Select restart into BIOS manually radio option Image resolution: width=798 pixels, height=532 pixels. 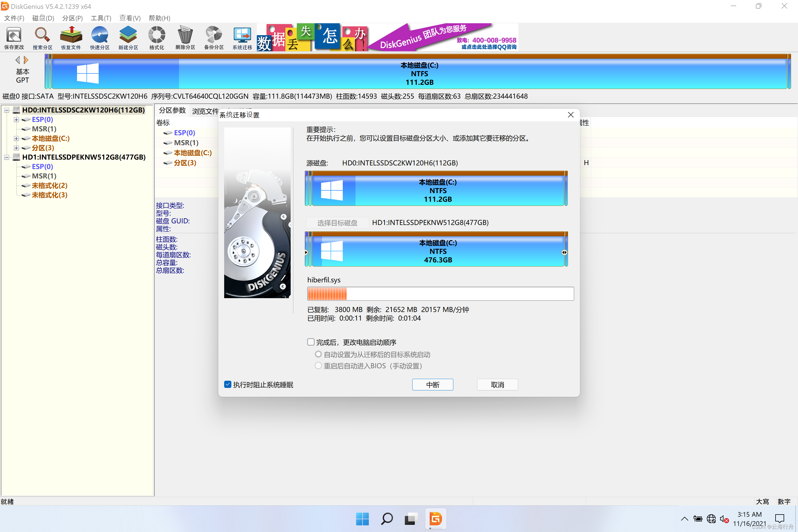tap(318, 366)
